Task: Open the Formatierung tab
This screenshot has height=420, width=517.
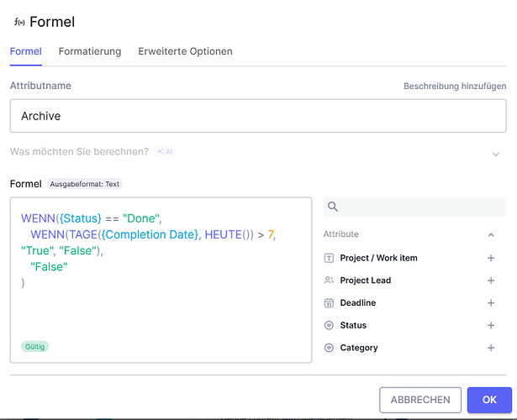Action: tap(90, 51)
